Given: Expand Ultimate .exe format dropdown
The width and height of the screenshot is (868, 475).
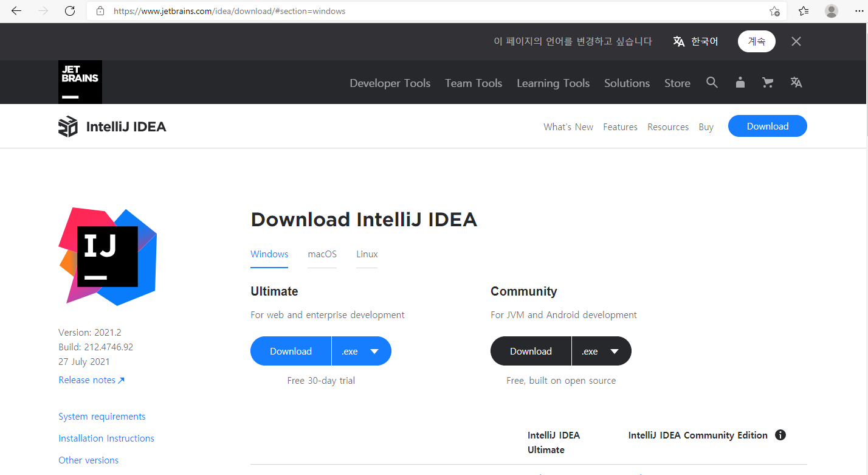Looking at the screenshot, I should (362, 351).
